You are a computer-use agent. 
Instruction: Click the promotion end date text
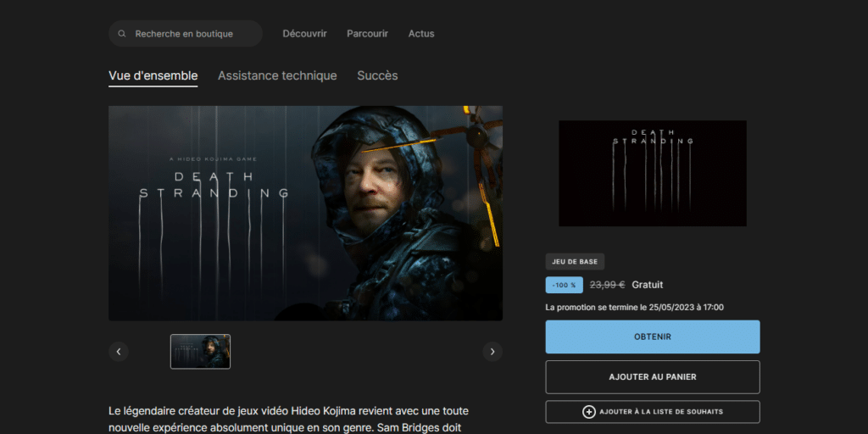click(634, 307)
